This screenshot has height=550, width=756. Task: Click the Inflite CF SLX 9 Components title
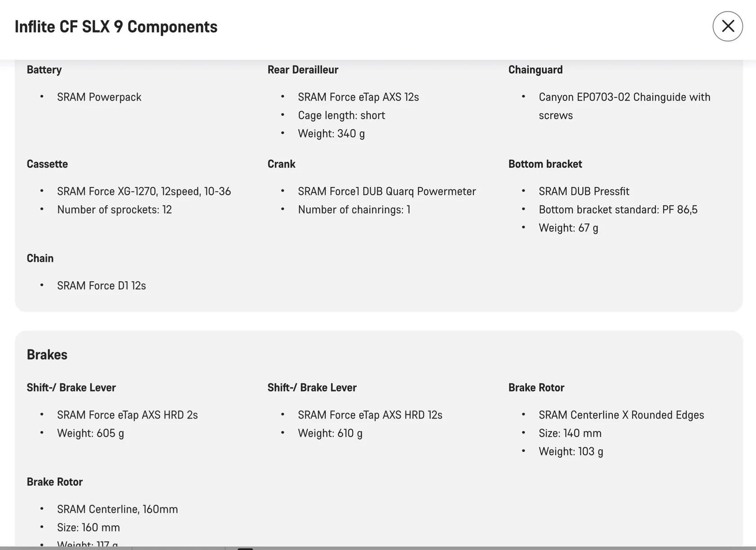(116, 27)
